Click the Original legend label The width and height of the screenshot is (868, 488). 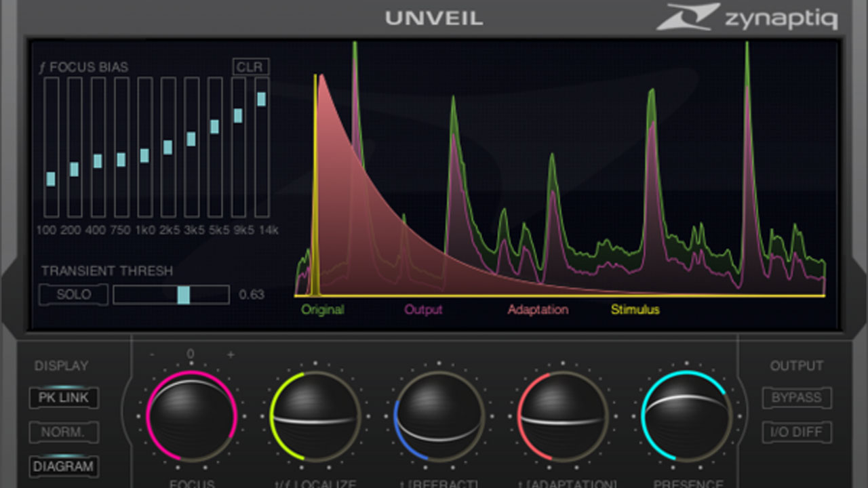point(323,310)
